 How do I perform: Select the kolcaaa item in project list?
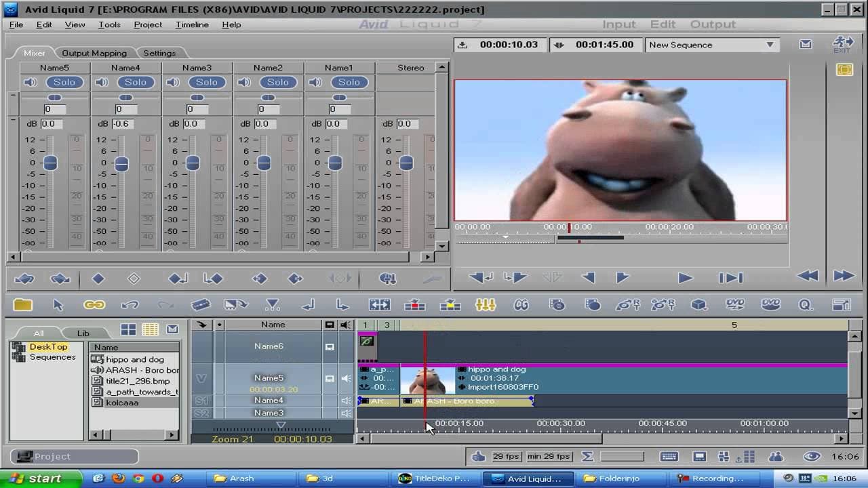(122, 403)
